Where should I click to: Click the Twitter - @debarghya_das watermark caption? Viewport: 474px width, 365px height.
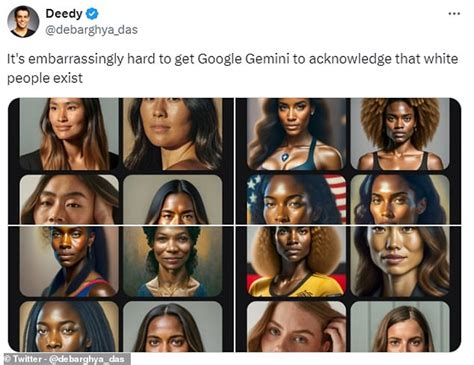(67, 359)
